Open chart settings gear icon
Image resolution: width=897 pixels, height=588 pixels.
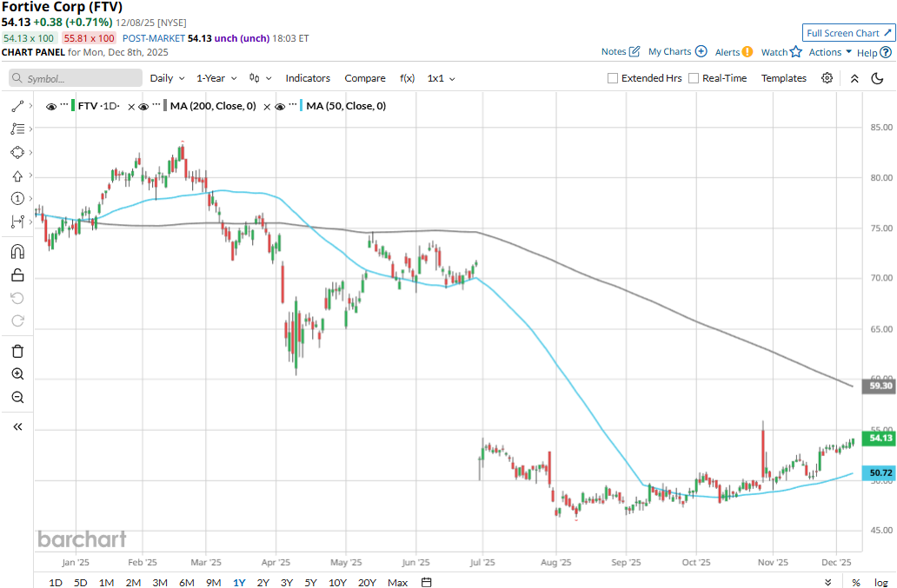(827, 78)
